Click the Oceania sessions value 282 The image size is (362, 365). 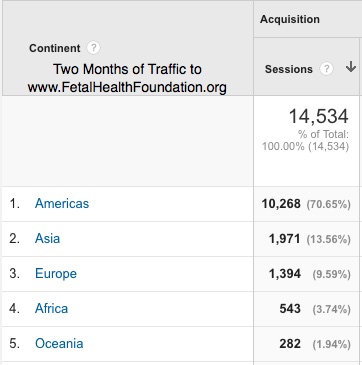(290, 344)
